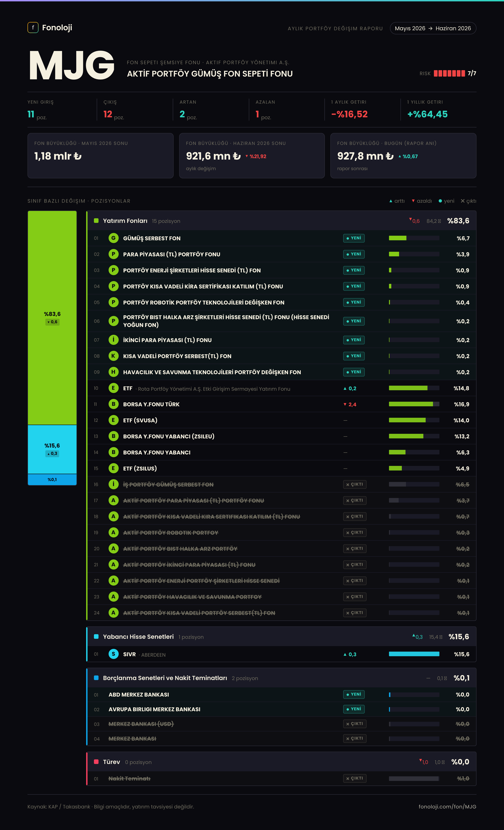Select the P icon for PARA PİYASASI (TL) PORTFÖY FONU
This screenshot has width=504, height=830.
click(113, 254)
